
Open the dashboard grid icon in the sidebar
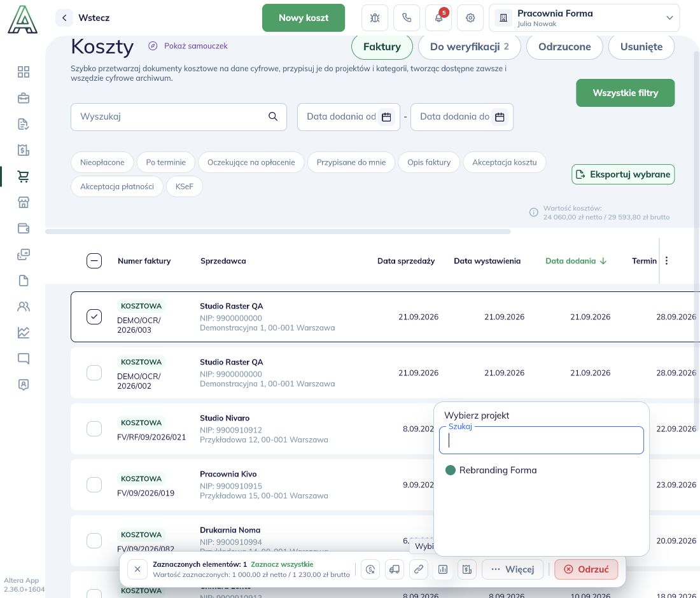coord(23,72)
